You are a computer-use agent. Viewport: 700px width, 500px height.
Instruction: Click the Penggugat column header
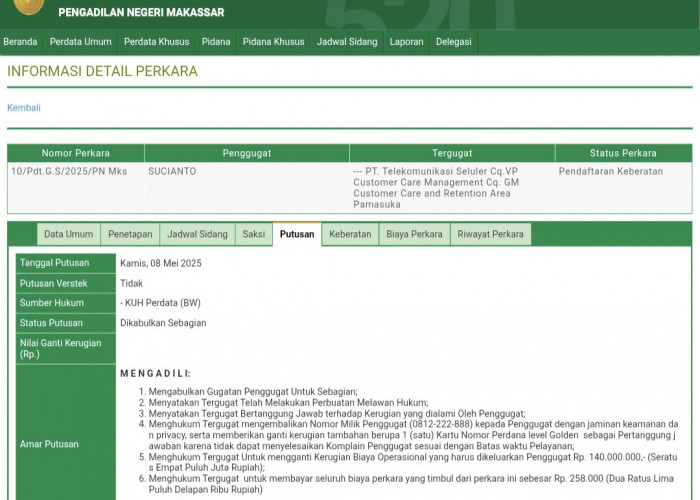click(247, 153)
